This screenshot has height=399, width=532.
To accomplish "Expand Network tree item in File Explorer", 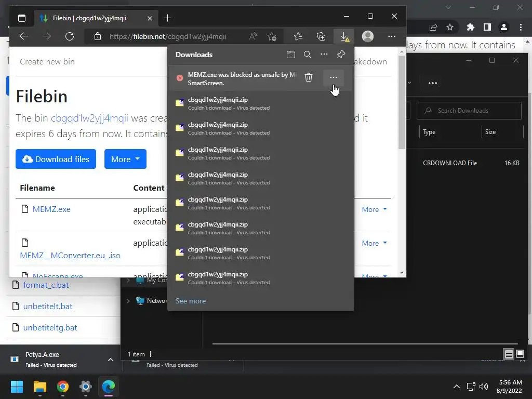I will (x=128, y=301).
